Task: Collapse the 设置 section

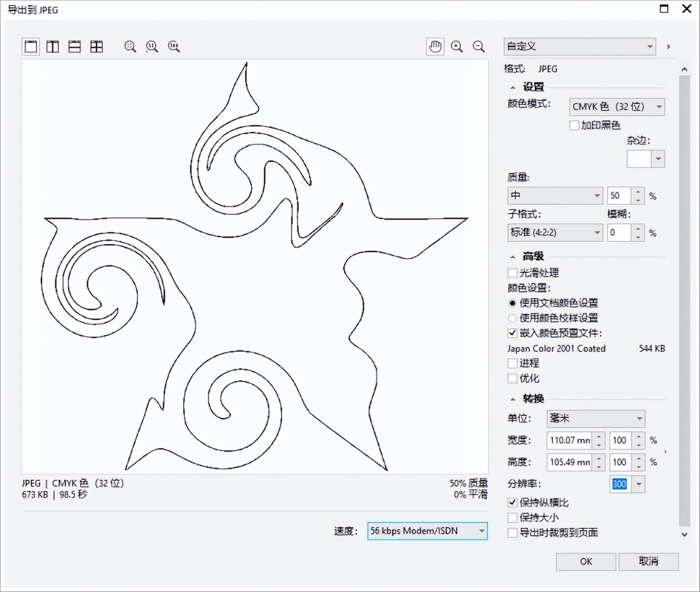Action: [x=512, y=87]
